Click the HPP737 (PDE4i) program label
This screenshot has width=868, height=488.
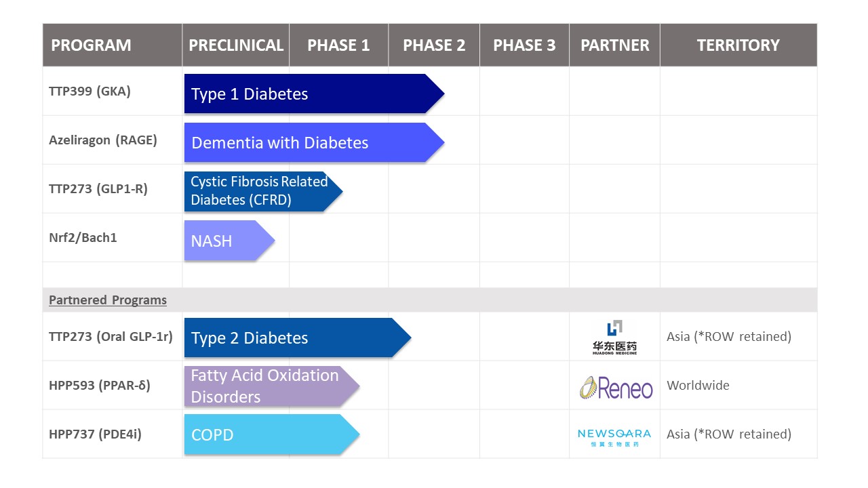tap(95, 434)
